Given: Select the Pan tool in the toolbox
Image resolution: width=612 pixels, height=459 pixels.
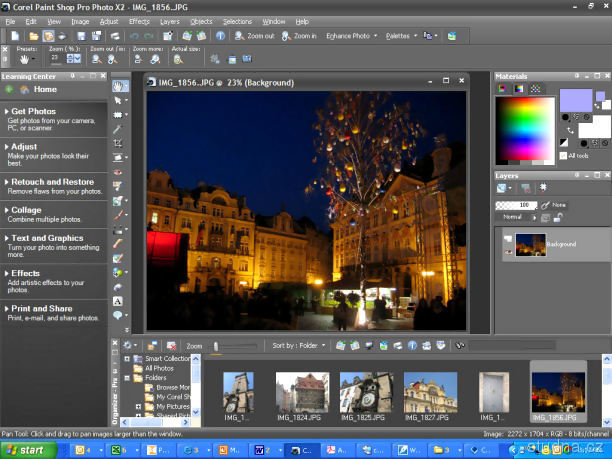Looking at the screenshot, I should (x=119, y=86).
